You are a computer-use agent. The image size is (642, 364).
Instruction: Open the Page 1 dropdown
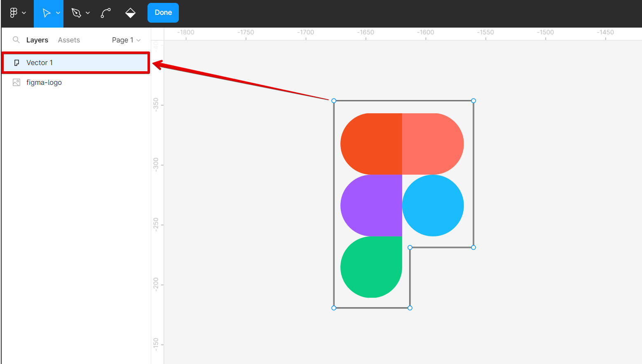coord(126,40)
